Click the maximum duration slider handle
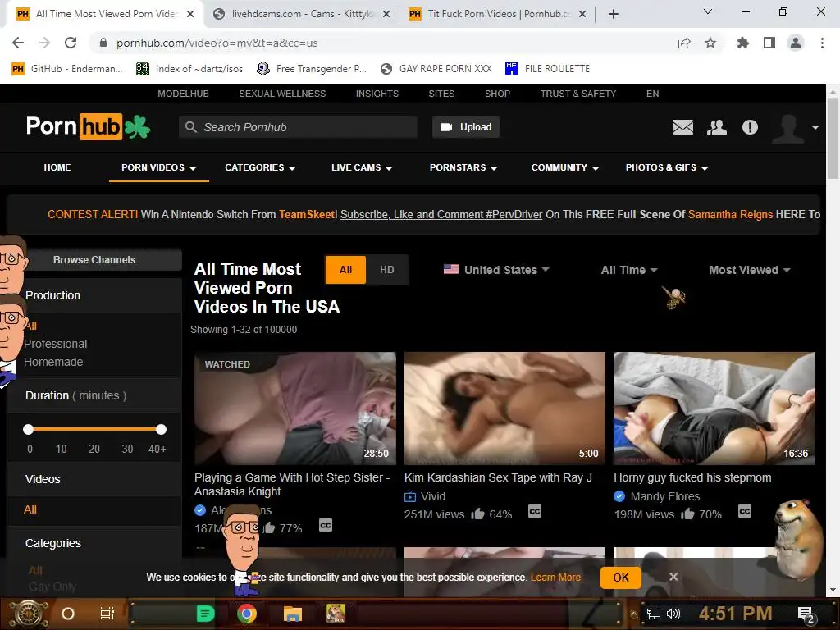 tap(162, 429)
